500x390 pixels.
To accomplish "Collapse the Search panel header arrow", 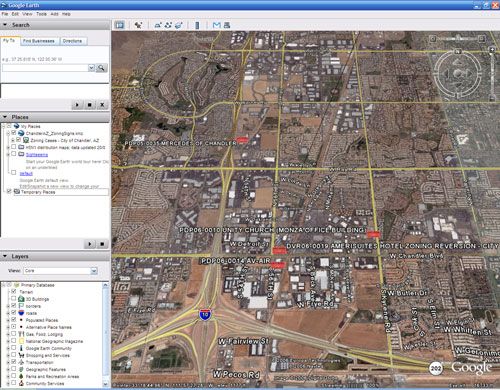I will click(5, 25).
